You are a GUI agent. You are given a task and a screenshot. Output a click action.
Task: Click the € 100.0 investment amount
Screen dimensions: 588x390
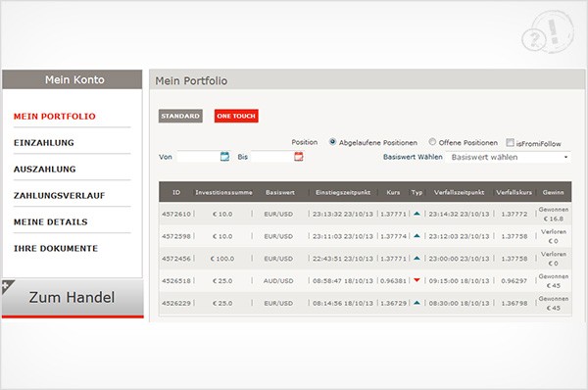(x=222, y=259)
